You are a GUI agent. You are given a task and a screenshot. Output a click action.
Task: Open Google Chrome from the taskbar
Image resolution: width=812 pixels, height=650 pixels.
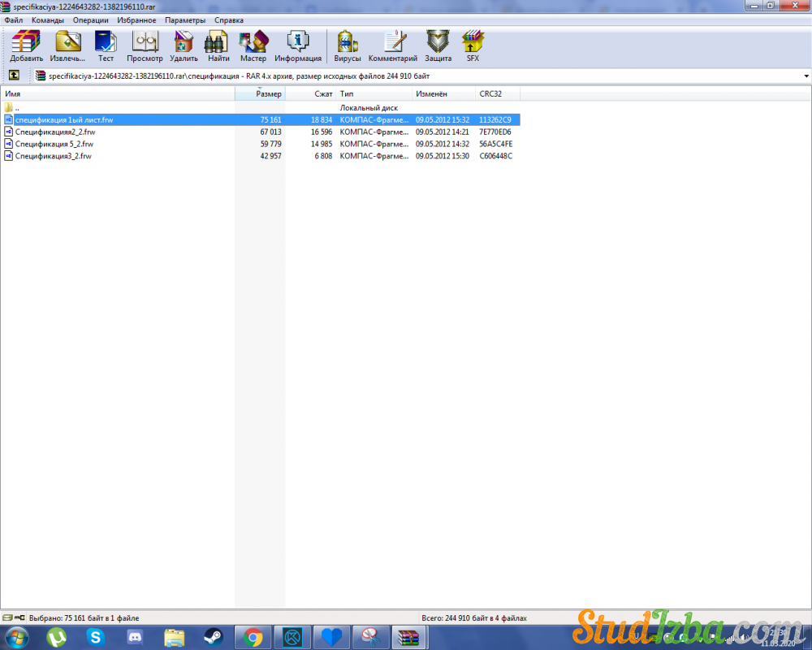tap(253, 637)
